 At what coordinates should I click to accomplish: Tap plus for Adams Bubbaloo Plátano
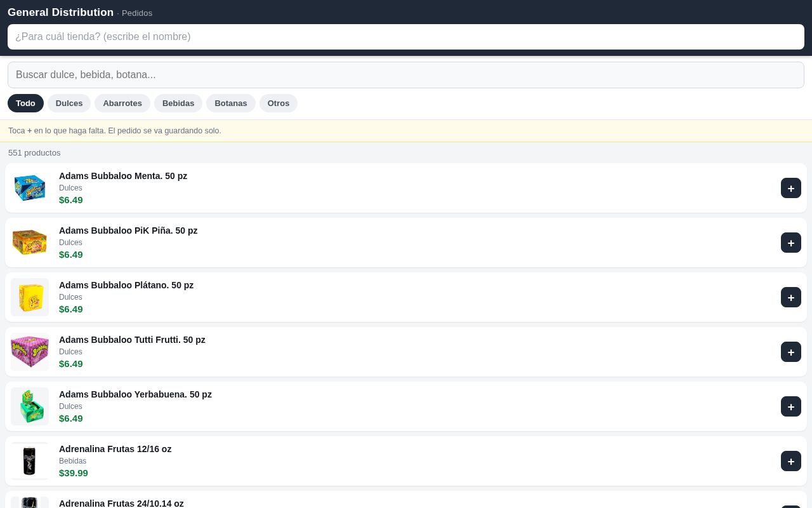click(791, 297)
